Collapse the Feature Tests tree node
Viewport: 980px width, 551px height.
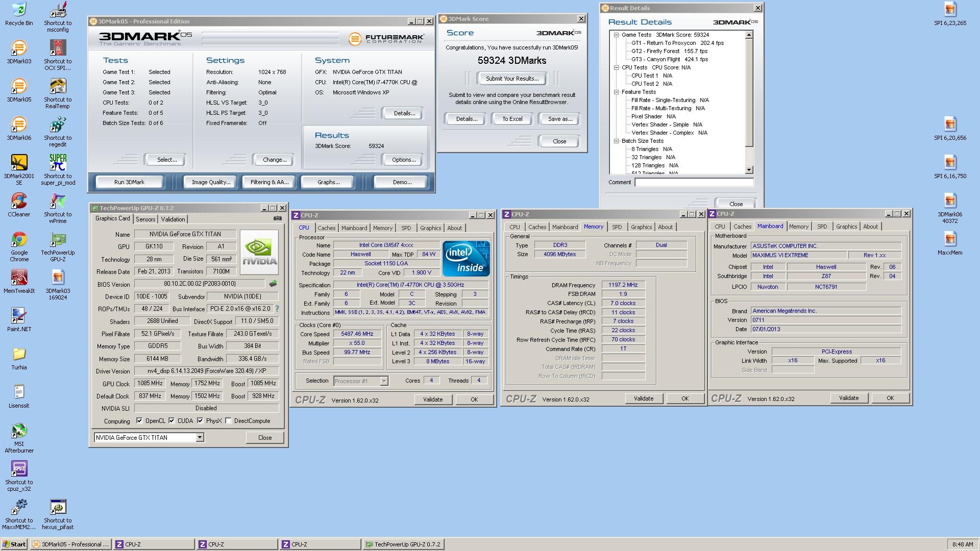pyautogui.click(x=616, y=92)
